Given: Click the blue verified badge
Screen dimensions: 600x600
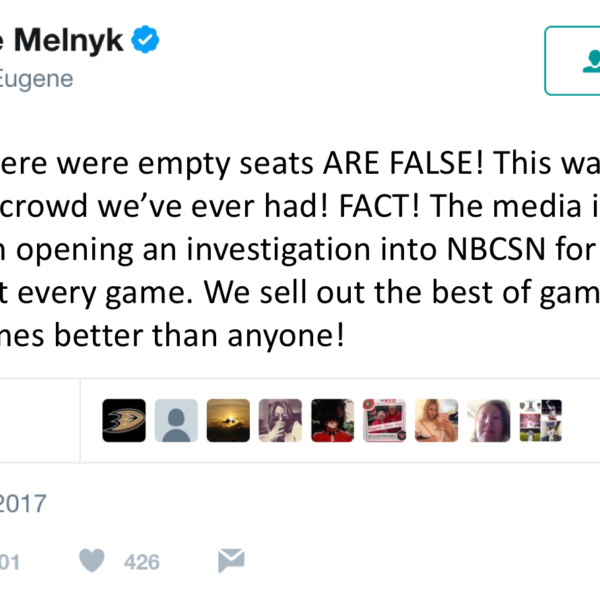Looking at the screenshot, I should click(x=145, y=41).
